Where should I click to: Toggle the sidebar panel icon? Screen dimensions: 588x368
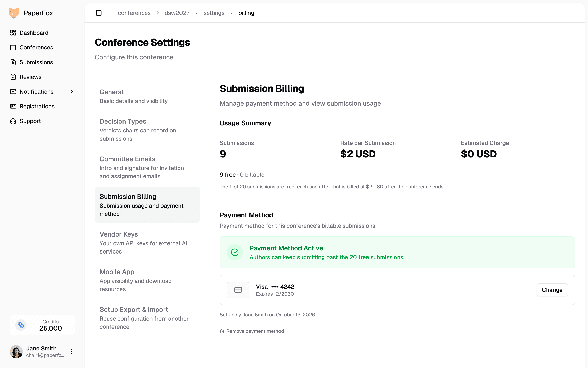click(99, 13)
